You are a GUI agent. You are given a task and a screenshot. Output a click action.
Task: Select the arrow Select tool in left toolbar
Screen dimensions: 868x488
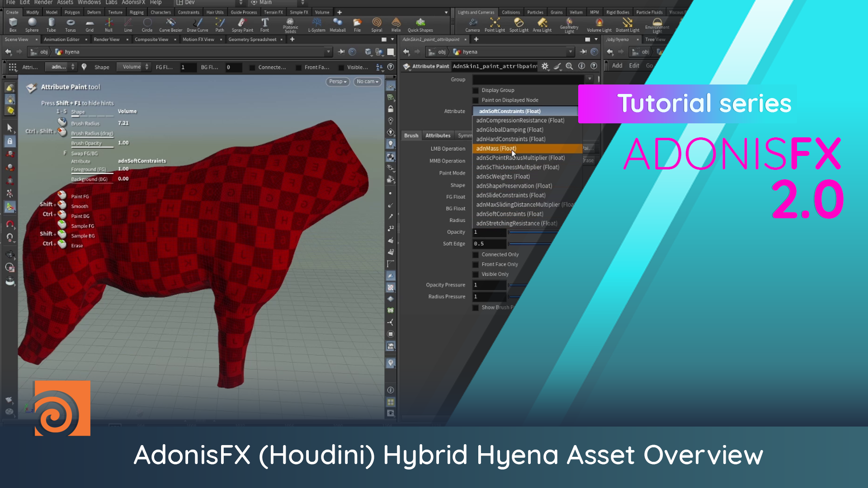tap(9, 128)
